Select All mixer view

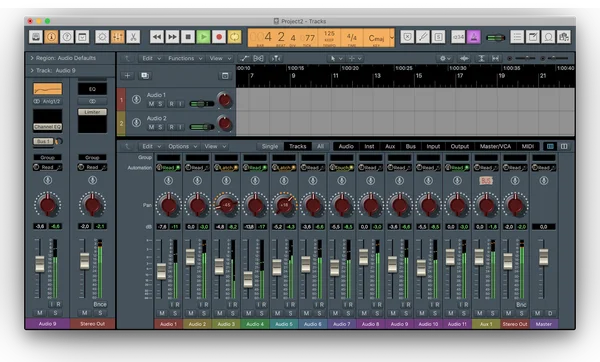click(x=320, y=147)
